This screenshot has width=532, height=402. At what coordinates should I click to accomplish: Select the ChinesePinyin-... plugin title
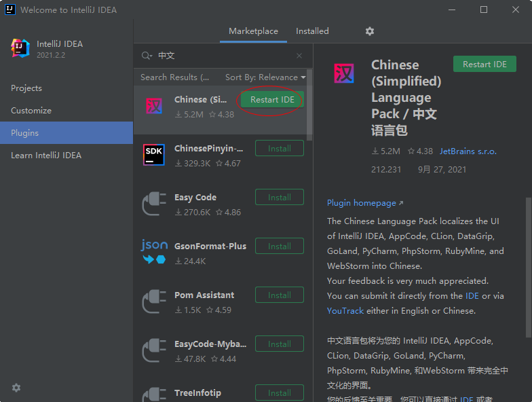click(x=209, y=148)
